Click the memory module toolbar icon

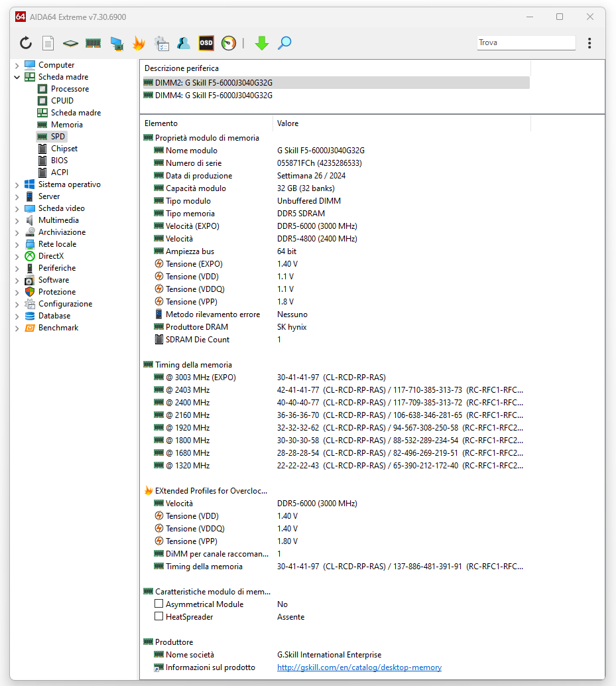click(93, 43)
